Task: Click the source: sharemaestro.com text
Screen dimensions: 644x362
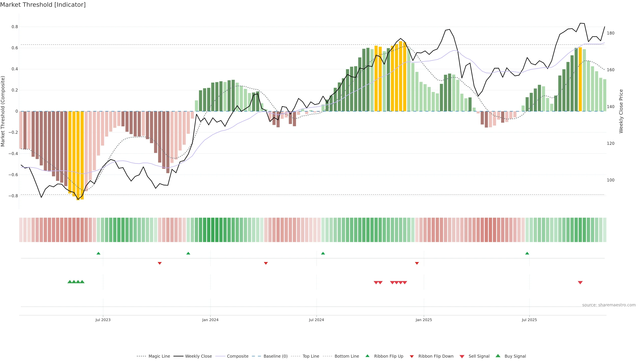Action: [x=609, y=305]
